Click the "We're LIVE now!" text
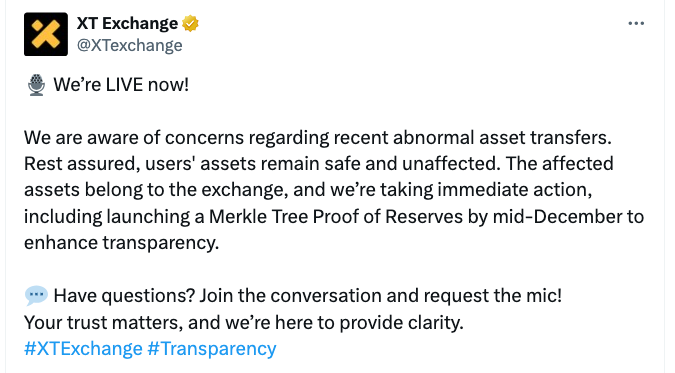 (121, 84)
